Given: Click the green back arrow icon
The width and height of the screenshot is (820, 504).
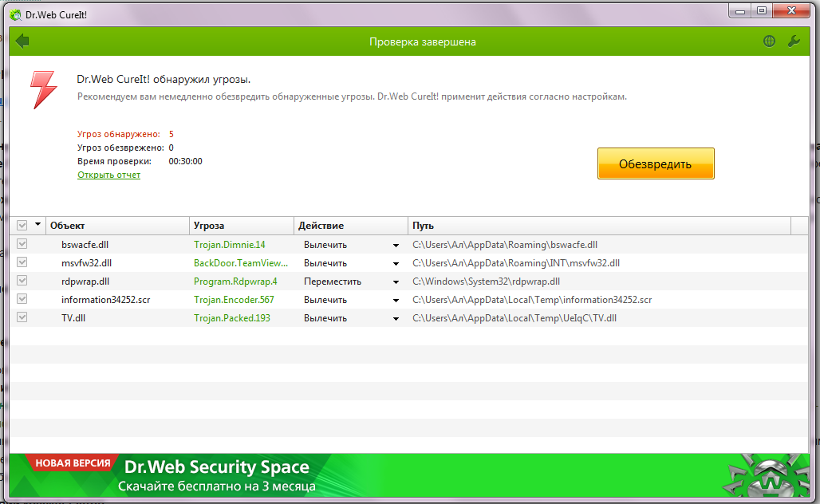Looking at the screenshot, I should (22, 41).
